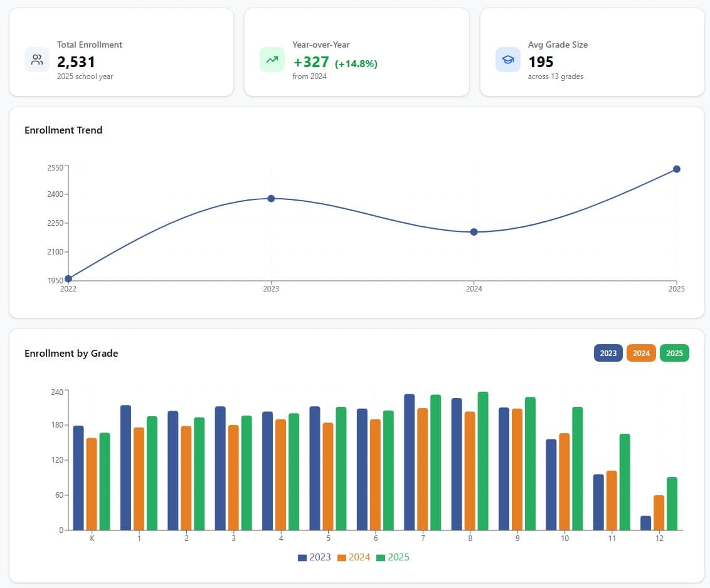Toggle the 2023 series pill button
The width and height of the screenshot is (710, 588).
coord(608,353)
